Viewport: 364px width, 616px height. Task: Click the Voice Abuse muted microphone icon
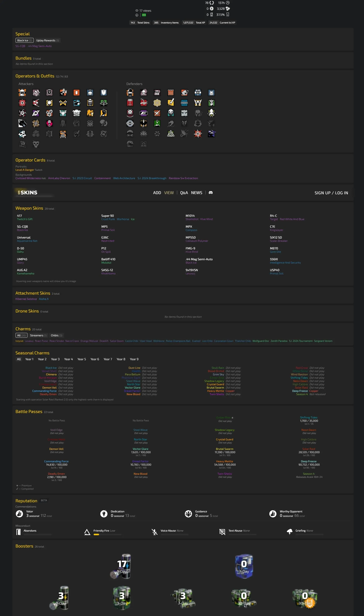click(x=154, y=532)
